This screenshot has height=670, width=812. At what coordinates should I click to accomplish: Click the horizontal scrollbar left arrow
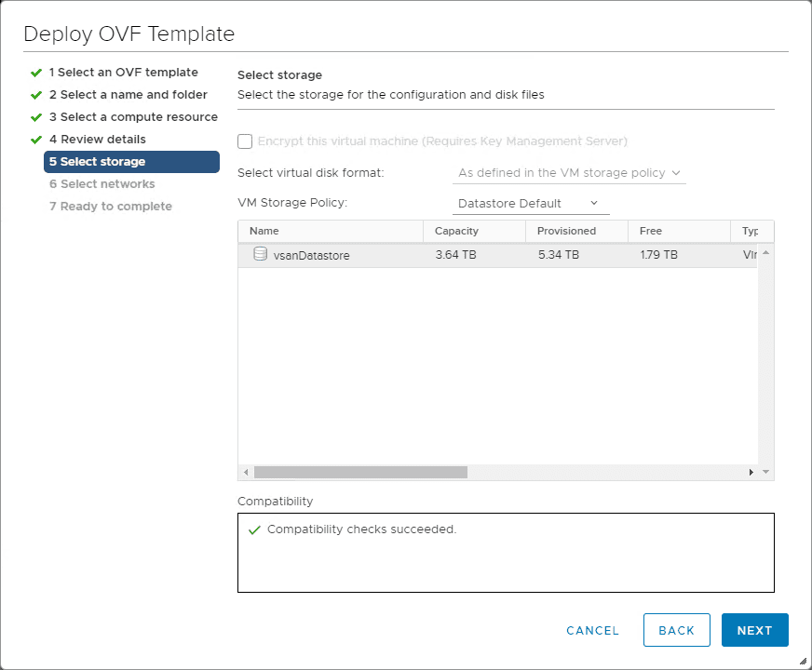246,473
